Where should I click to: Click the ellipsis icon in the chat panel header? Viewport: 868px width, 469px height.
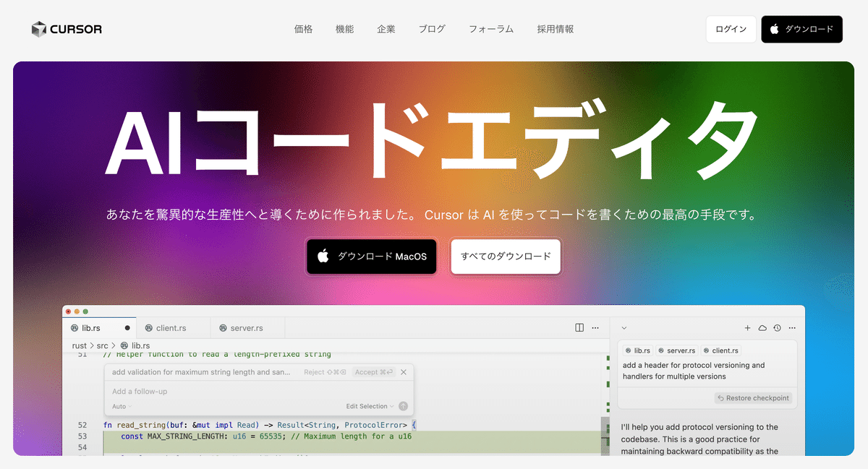(x=791, y=327)
